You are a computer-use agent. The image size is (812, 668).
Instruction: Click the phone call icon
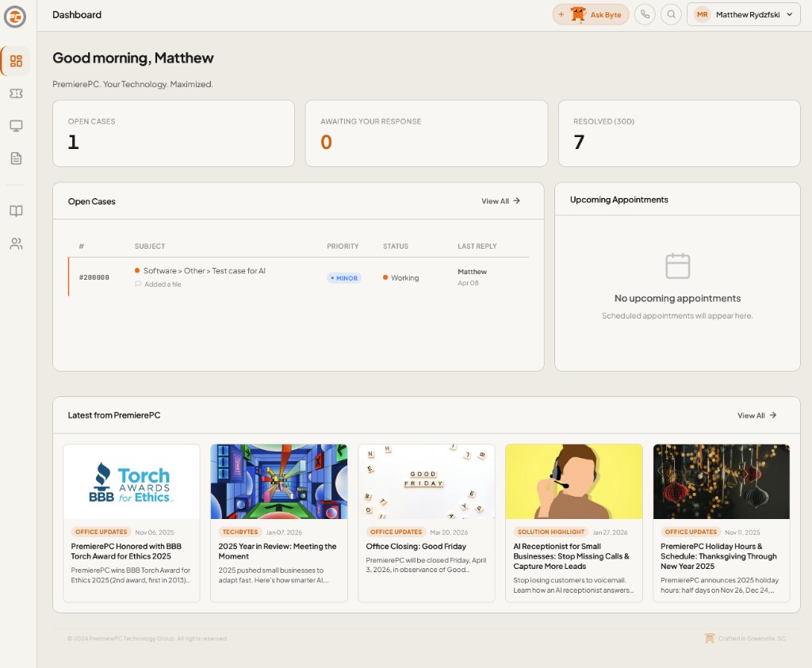point(645,14)
